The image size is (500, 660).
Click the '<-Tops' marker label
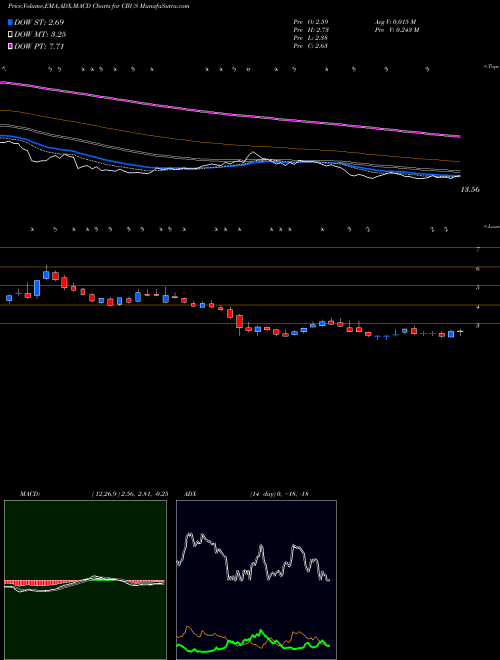[491, 67]
